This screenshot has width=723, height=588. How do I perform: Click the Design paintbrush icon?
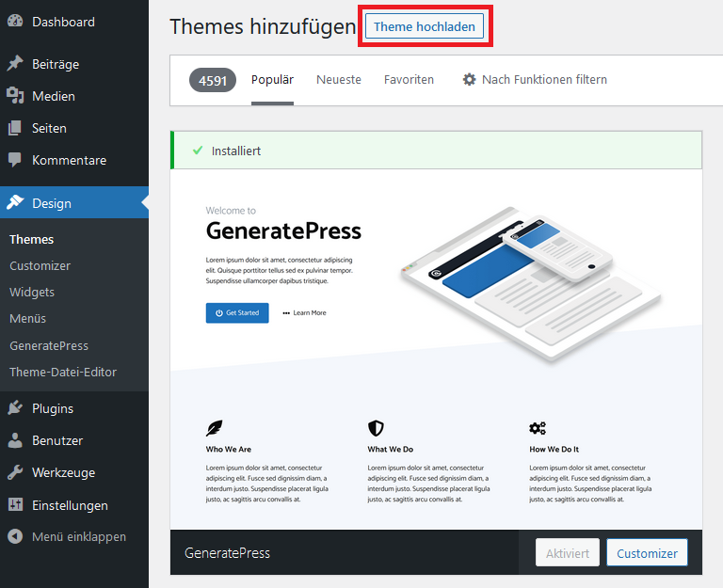(x=15, y=203)
